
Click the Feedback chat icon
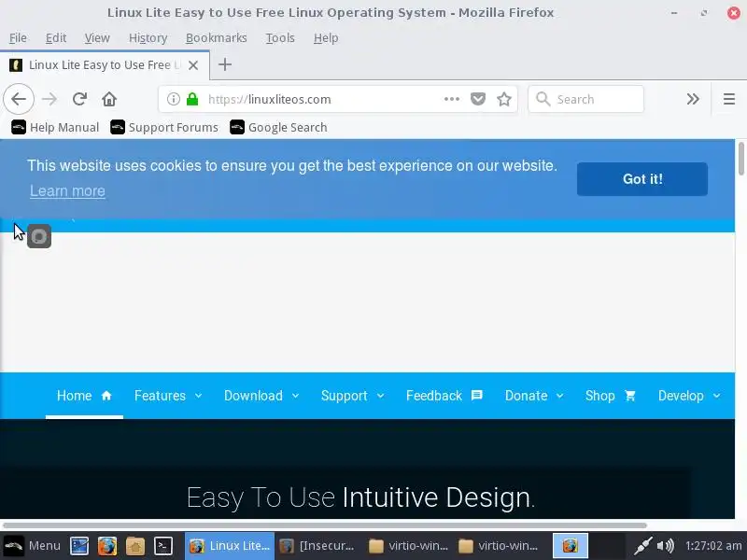tap(477, 396)
